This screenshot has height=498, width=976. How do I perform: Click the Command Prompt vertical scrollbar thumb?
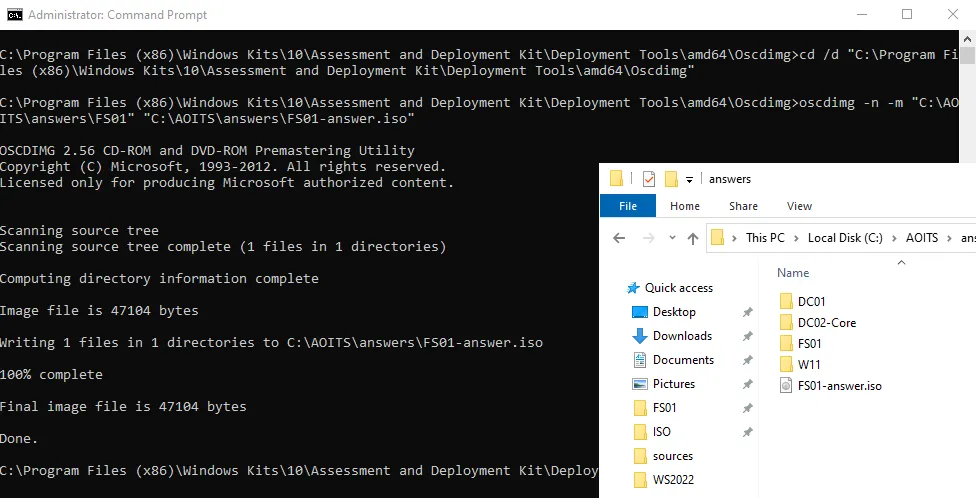(x=967, y=56)
